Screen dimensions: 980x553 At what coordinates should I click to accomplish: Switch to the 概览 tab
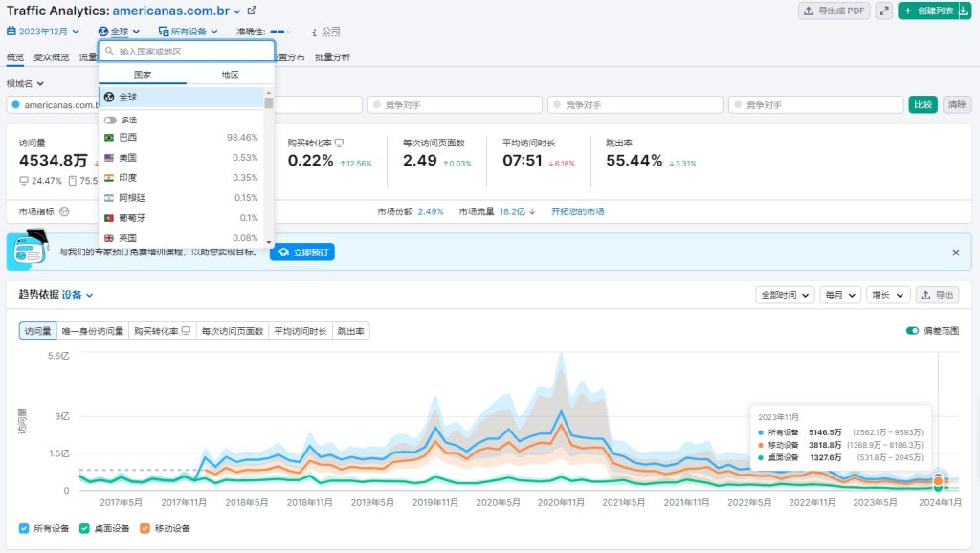point(15,57)
